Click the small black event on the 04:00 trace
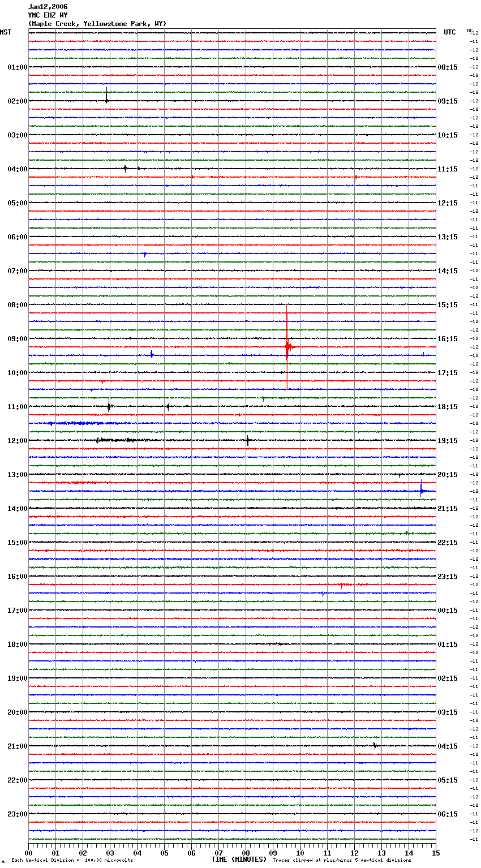This screenshot has height=868, width=481. tap(125, 168)
